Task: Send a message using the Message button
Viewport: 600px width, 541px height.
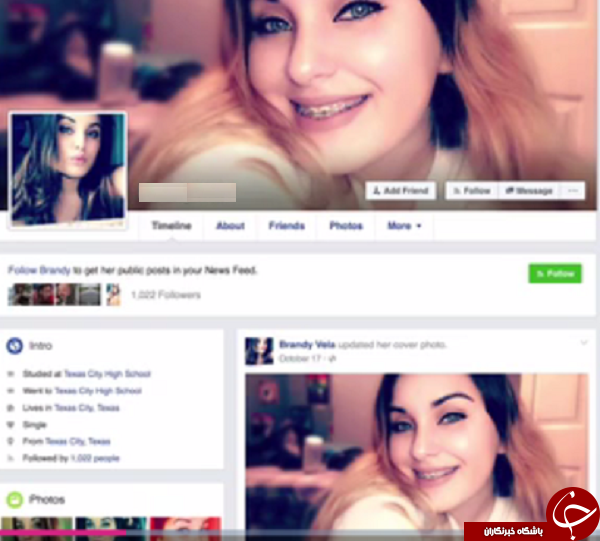Action: pyautogui.click(x=529, y=190)
